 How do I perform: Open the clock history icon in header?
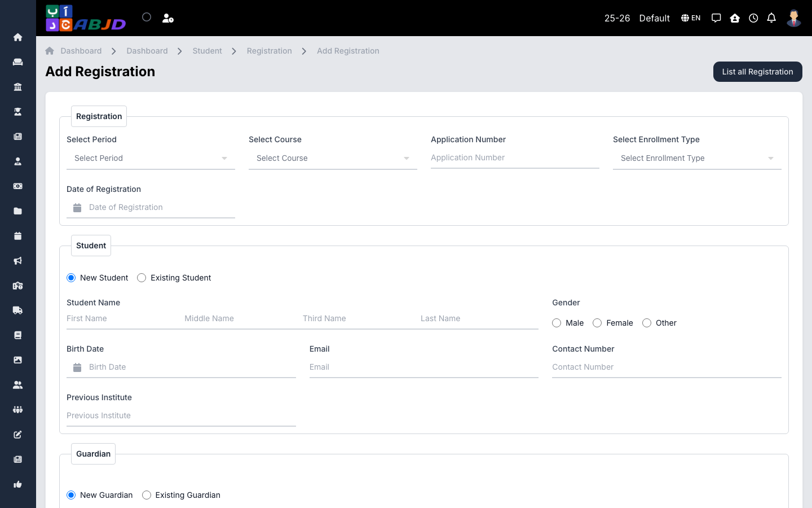[x=753, y=18]
